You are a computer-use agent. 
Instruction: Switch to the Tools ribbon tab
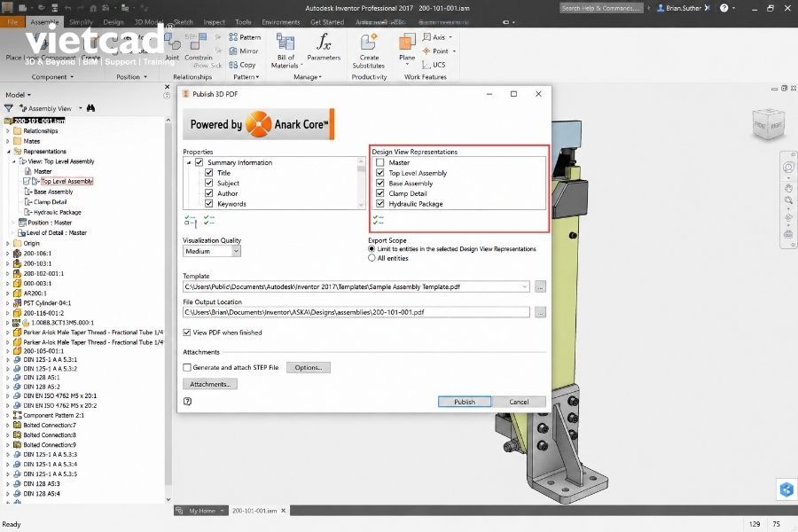click(x=243, y=22)
